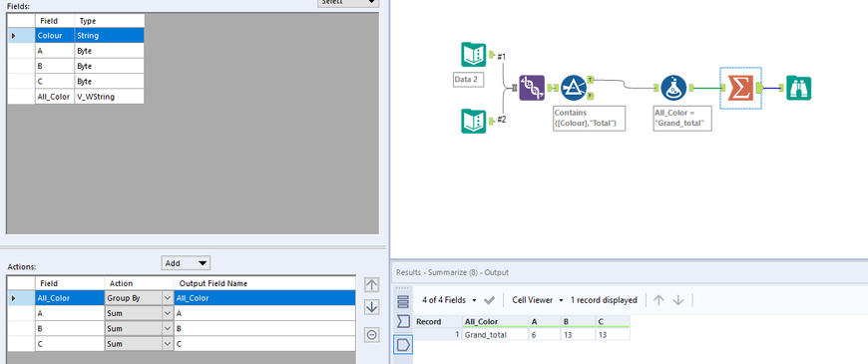Select the purple Union tool

(x=532, y=88)
